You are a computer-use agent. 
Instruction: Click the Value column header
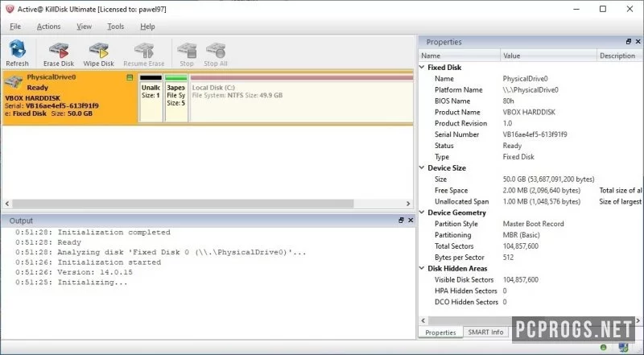tap(548, 56)
